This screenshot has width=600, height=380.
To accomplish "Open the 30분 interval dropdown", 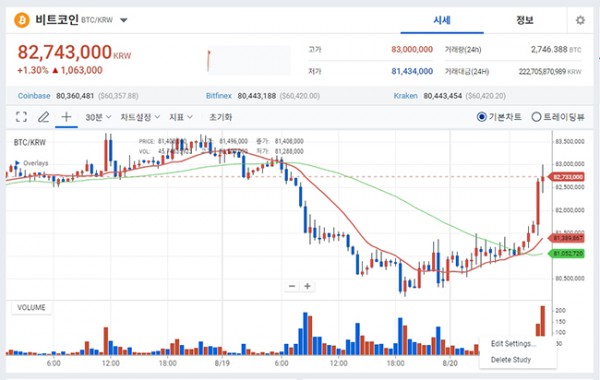I will coord(98,117).
